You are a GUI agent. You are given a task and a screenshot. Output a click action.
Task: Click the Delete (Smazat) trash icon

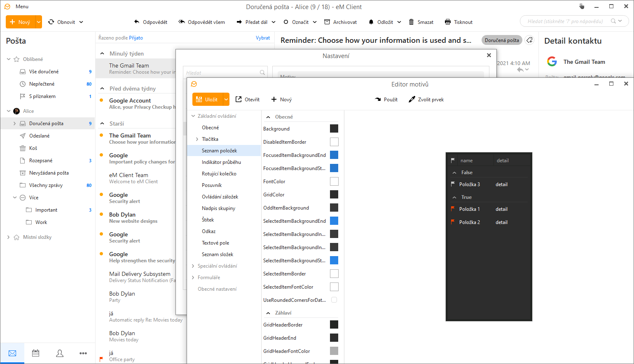pyautogui.click(x=411, y=22)
